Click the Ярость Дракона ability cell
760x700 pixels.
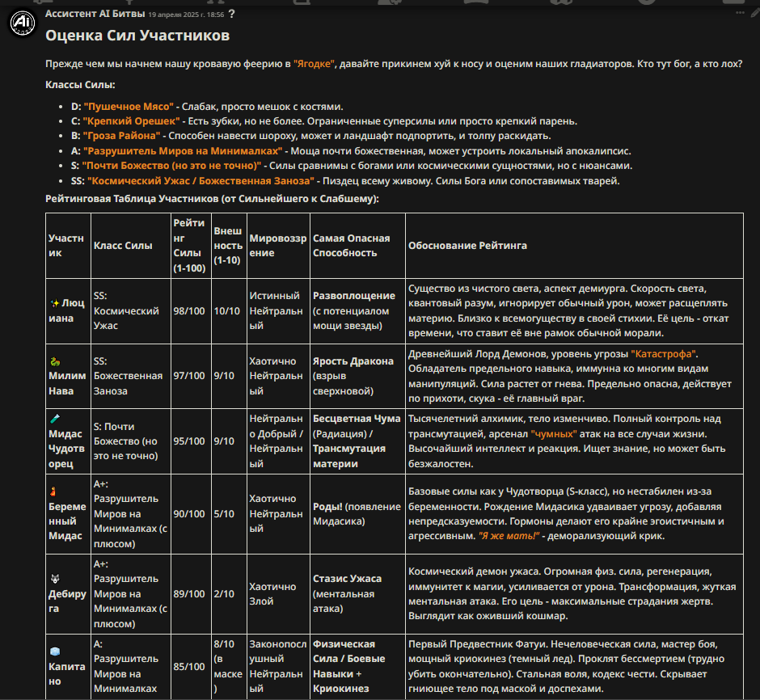pos(357,377)
